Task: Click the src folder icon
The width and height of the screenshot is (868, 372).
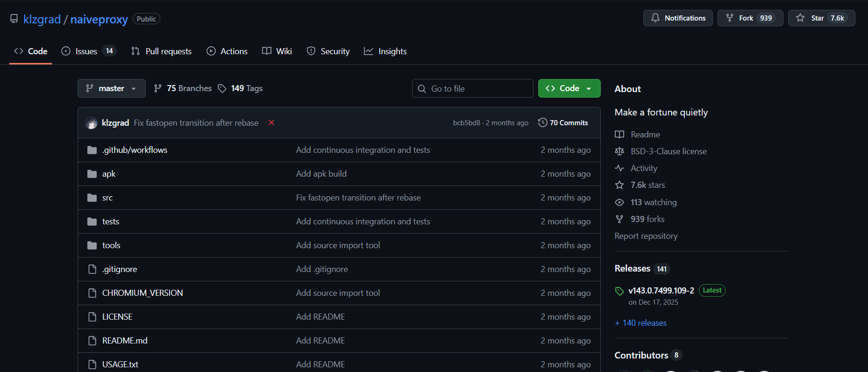Action: [92, 198]
